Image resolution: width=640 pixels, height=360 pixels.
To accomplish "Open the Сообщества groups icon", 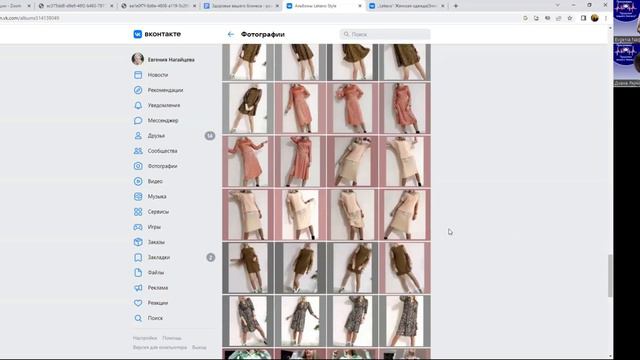I will 138,151.
